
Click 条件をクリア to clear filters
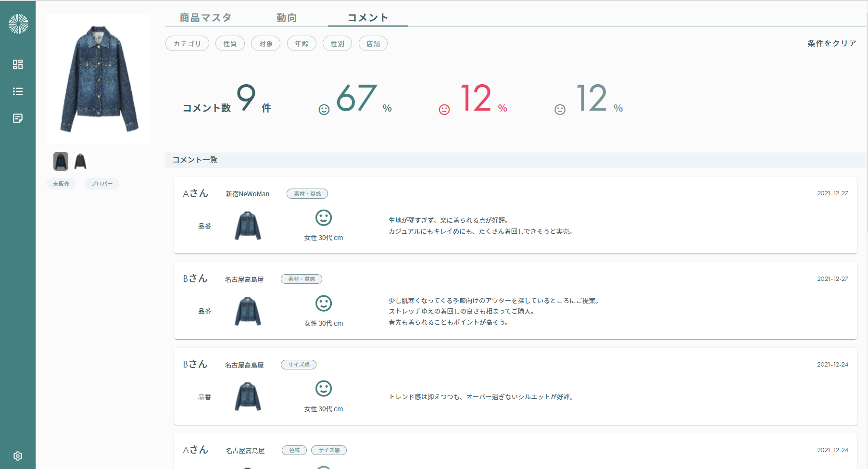pyautogui.click(x=831, y=43)
